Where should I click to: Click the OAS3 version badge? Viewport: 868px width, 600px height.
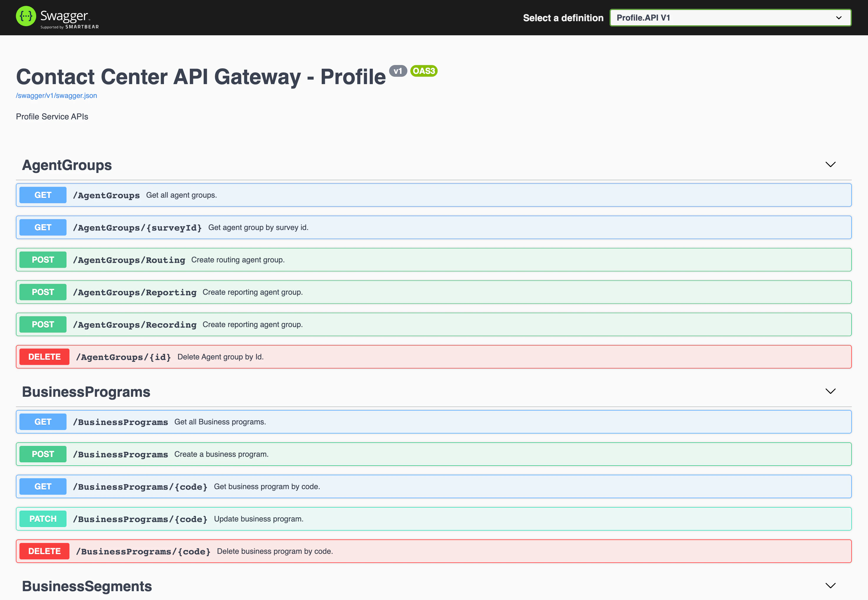[x=424, y=71]
